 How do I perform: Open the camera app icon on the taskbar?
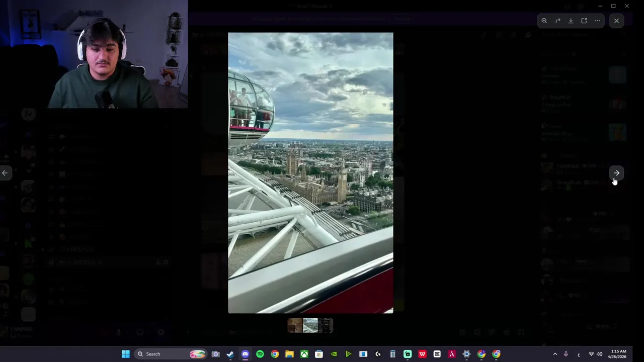point(215,354)
